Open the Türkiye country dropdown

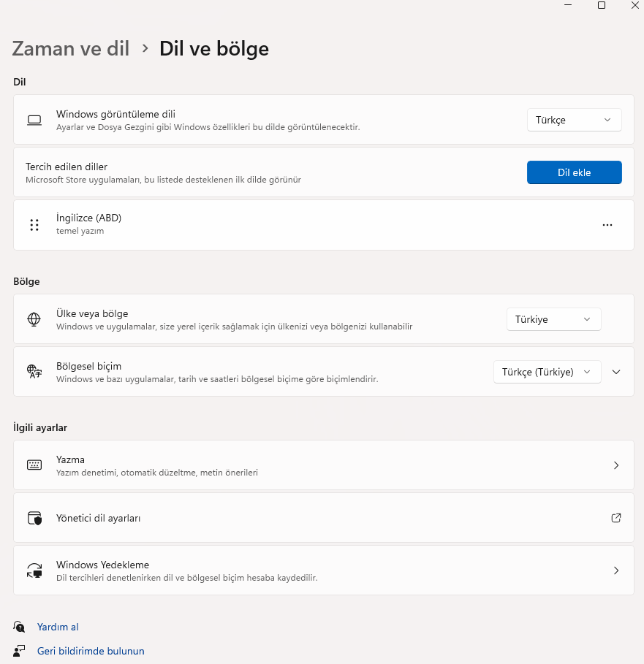pos(553,319)
